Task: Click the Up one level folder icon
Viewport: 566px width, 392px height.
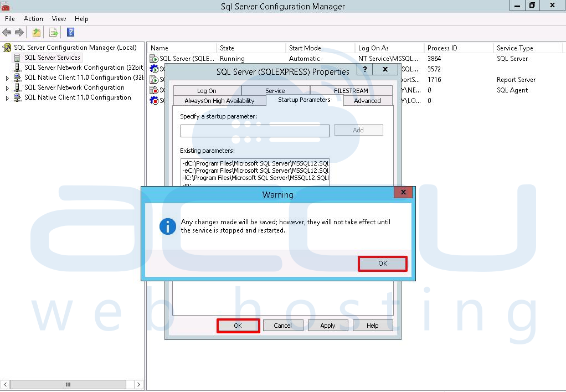Action: 37,33
